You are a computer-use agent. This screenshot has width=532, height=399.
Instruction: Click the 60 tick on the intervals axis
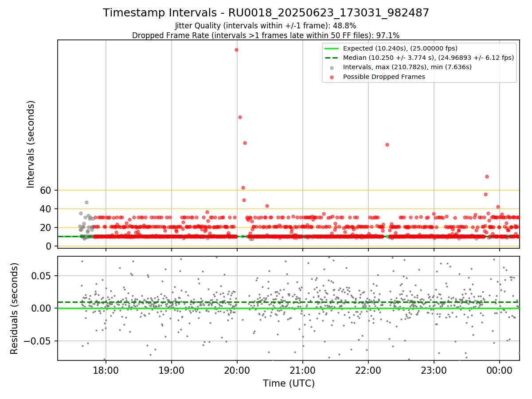point(47,190)
